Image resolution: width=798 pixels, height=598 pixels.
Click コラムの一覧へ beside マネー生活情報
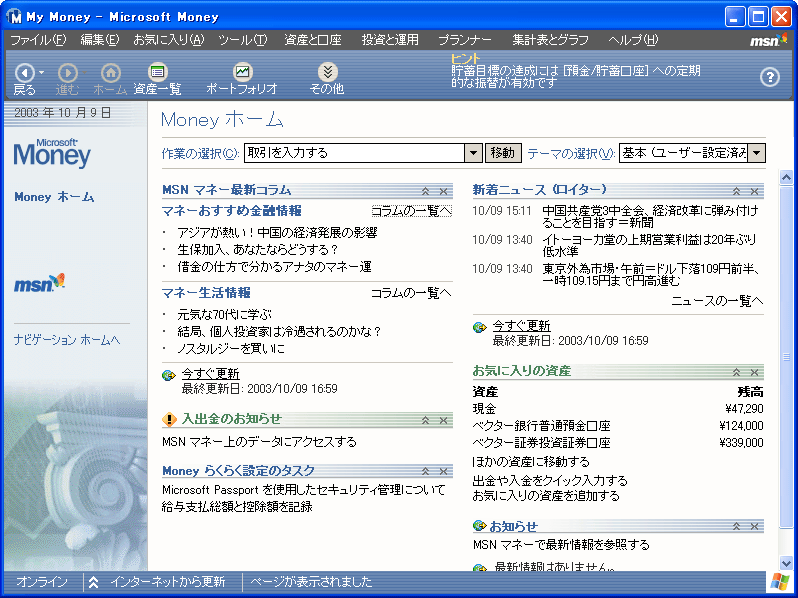click(411, 293)
